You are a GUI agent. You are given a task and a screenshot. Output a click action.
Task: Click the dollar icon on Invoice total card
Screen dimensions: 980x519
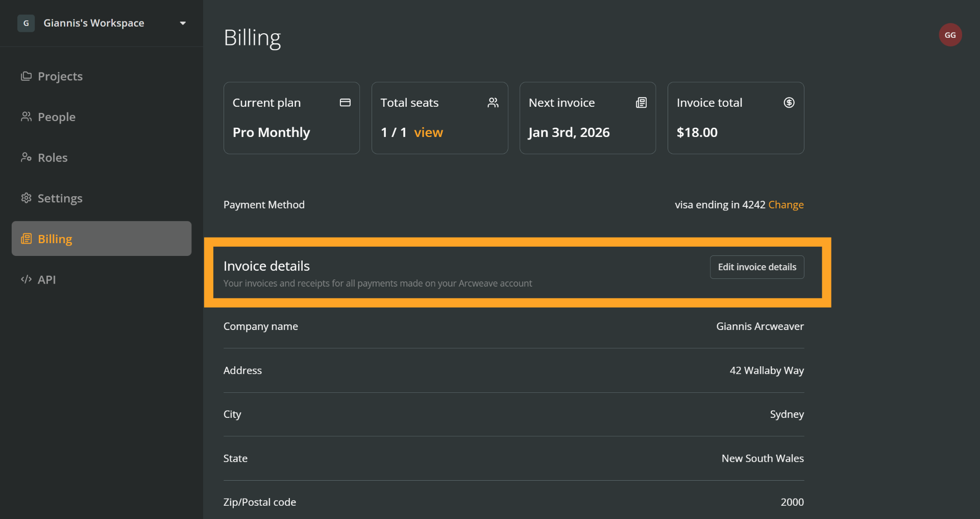(789, 103)
